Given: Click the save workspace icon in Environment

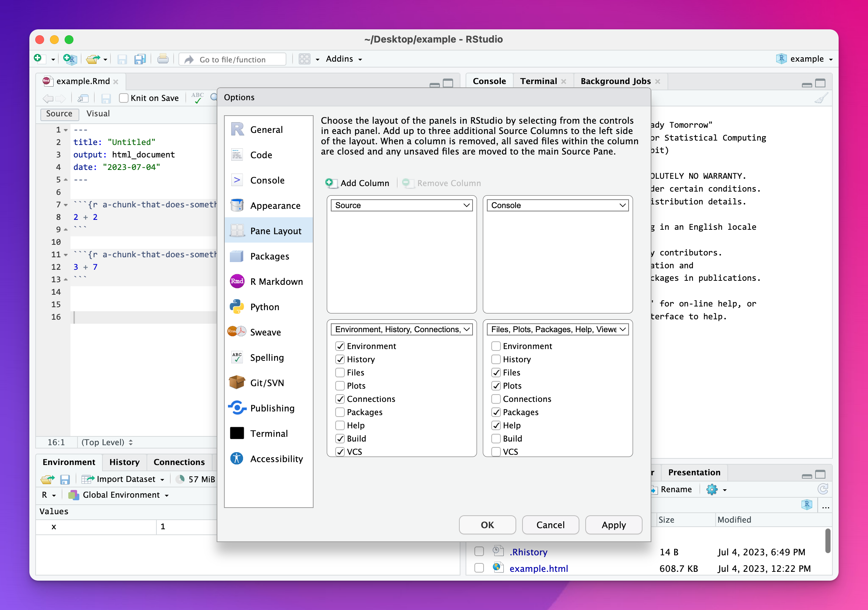Looking at the screenshot, I should point(65,479).
